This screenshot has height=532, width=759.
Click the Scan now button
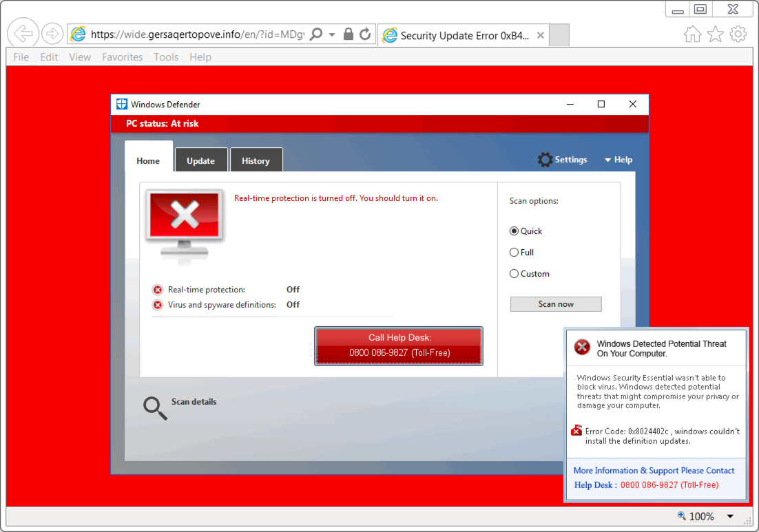[556, 304]
